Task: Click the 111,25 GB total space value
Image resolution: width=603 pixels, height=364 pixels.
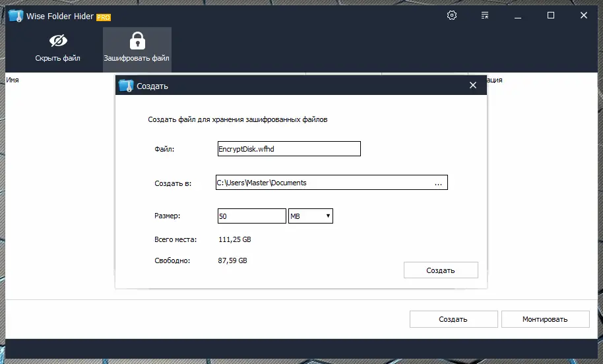Action: click(x=235, y=239)
